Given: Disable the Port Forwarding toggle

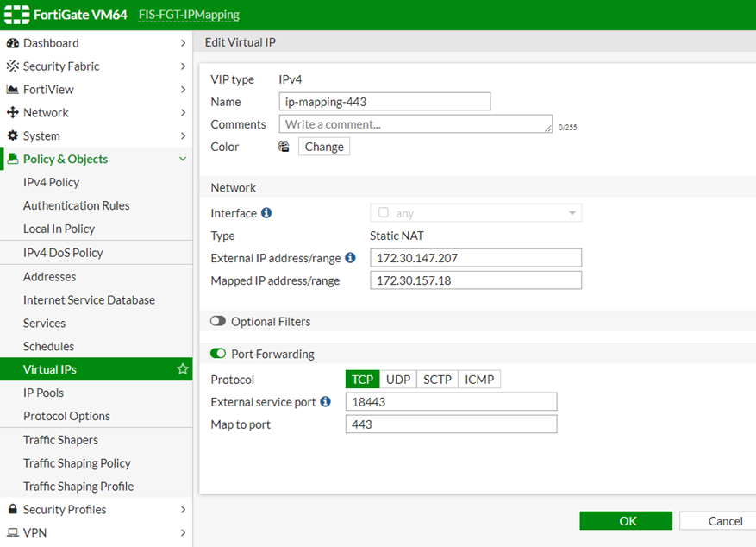Looking at the screenshot, I should click(x=218, y=354).
